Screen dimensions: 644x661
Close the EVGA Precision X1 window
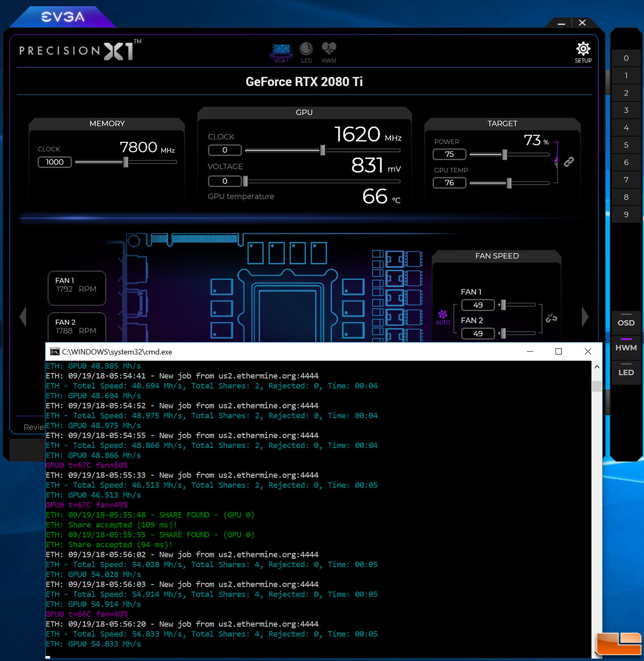(x=582, y=23)
